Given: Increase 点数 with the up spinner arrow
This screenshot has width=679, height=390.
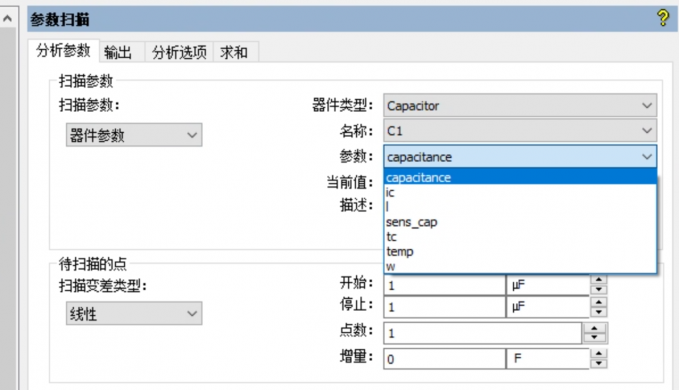Looking at the screenshot, I should coord(594,328).
